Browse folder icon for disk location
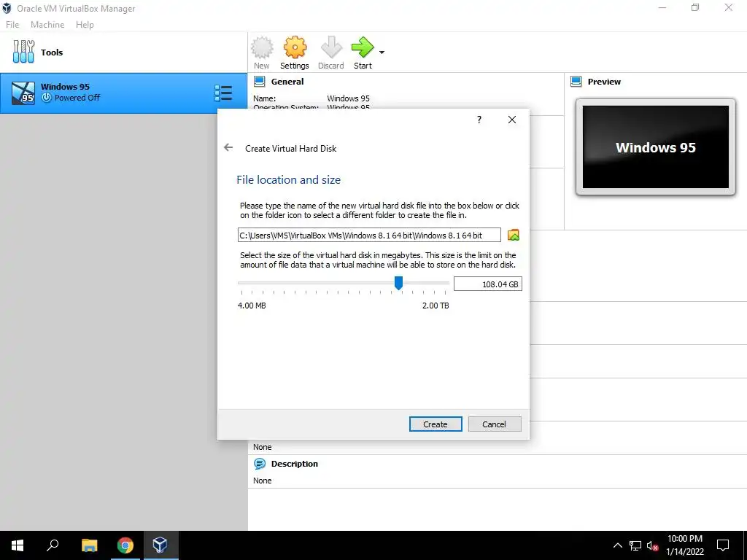Screen dimensions: 747x560 [513, 236]
